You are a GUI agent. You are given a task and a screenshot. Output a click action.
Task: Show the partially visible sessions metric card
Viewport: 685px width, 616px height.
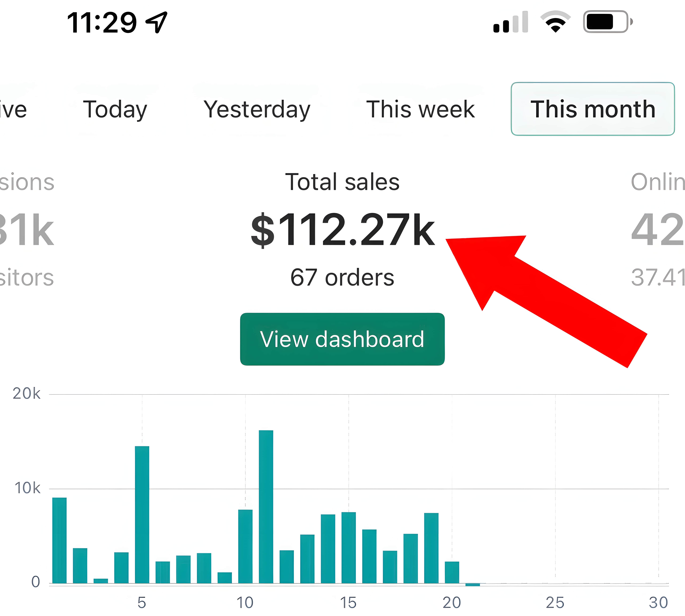(27, 230)
